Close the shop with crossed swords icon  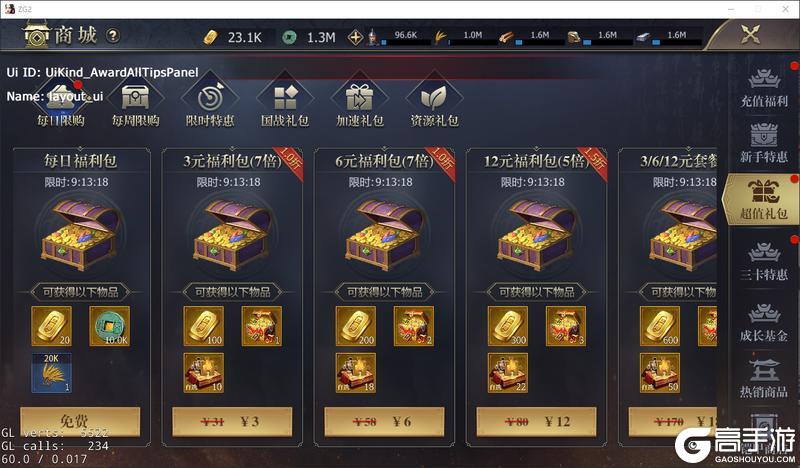pyautogui.click(x=751, y=35)
